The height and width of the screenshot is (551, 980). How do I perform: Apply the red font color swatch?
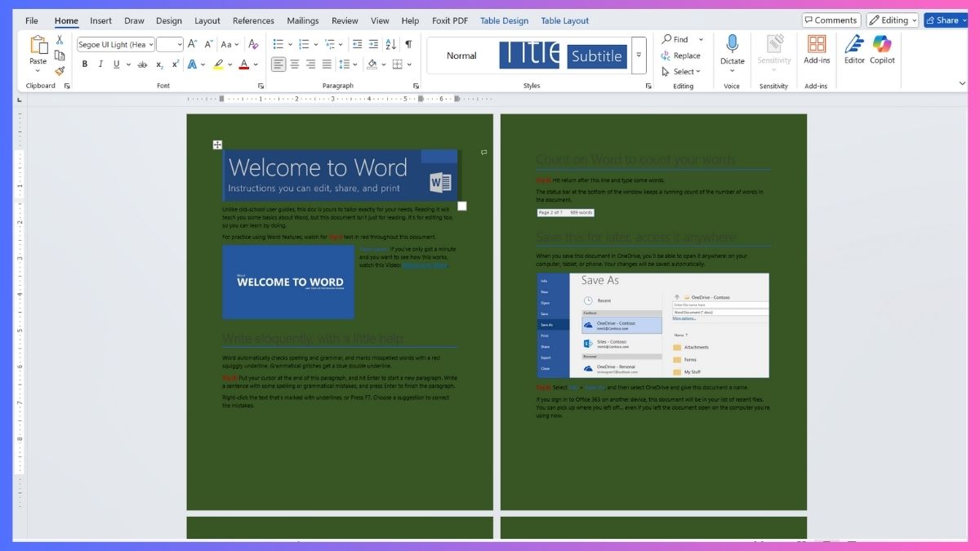point(243,64)
